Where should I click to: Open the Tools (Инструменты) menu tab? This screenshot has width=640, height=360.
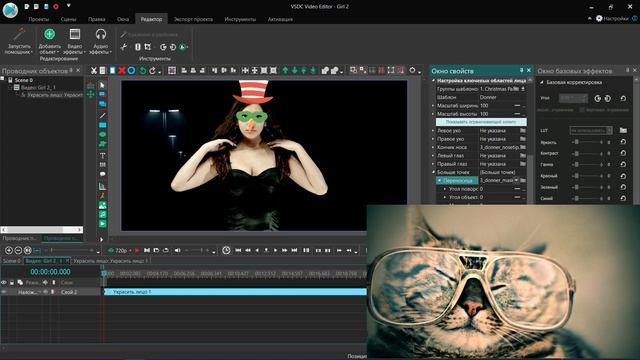pyautogui.click(x=240, y=19)
